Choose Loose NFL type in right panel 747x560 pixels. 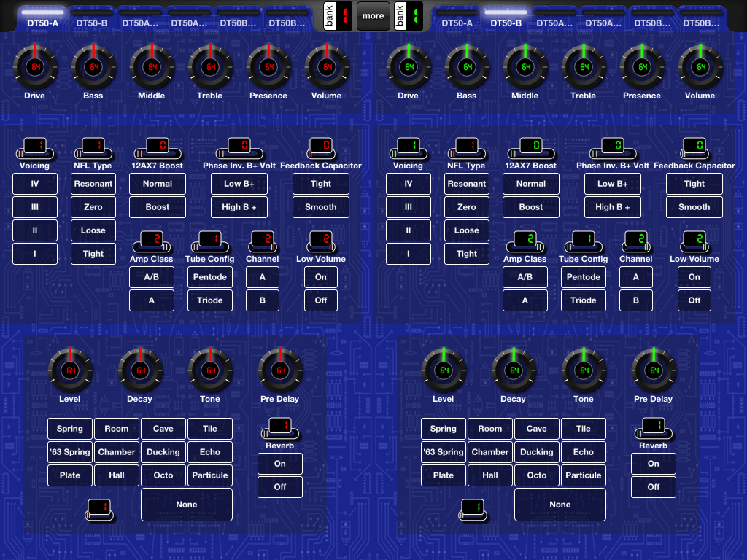467,230
